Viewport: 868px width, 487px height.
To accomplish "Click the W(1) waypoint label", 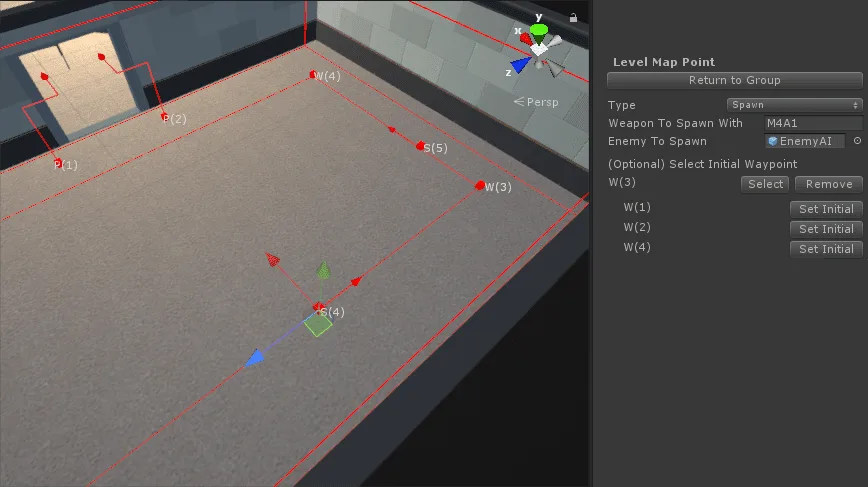I will pos(637,207).
